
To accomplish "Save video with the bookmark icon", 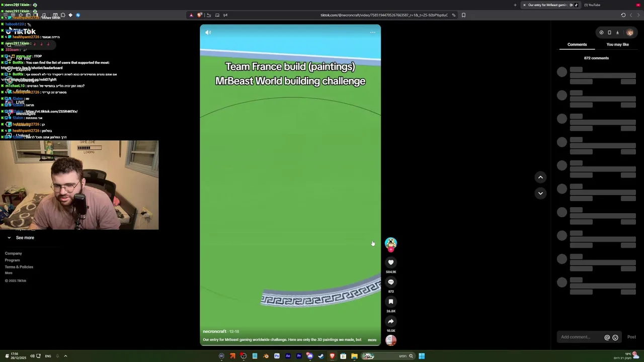I will click(x=391, y=302).
